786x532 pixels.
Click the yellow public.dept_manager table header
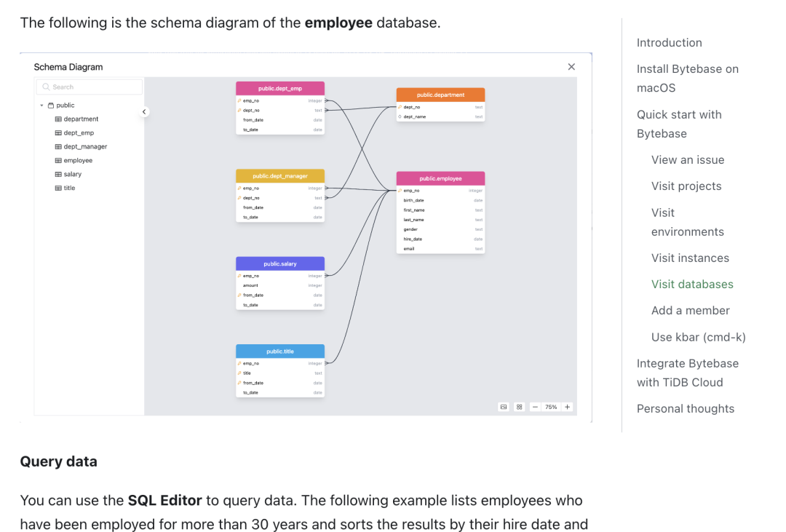[280, 176]
